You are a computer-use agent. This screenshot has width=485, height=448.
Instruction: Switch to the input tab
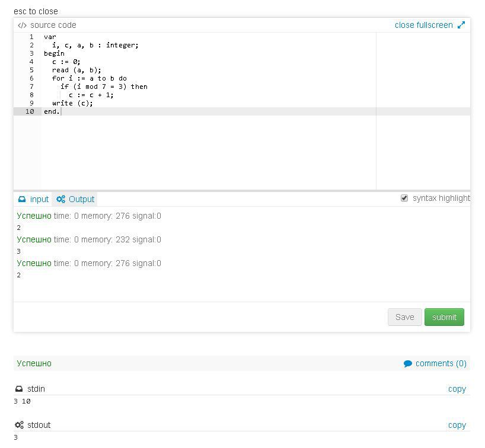click(x=33, y=200)
